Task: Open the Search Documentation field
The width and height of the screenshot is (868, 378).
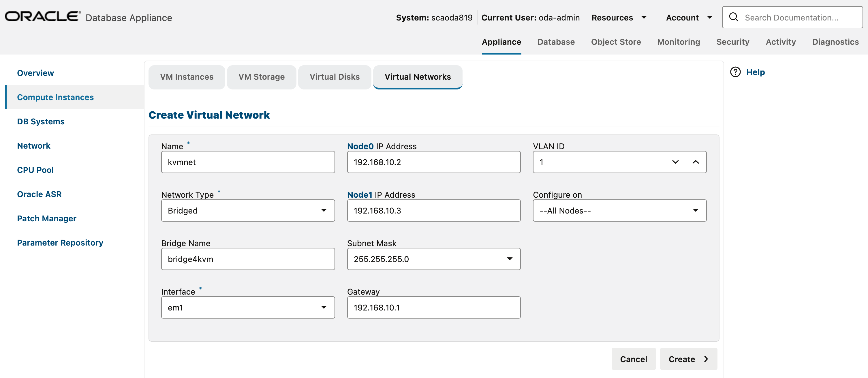Action: (x=792, y=17)
